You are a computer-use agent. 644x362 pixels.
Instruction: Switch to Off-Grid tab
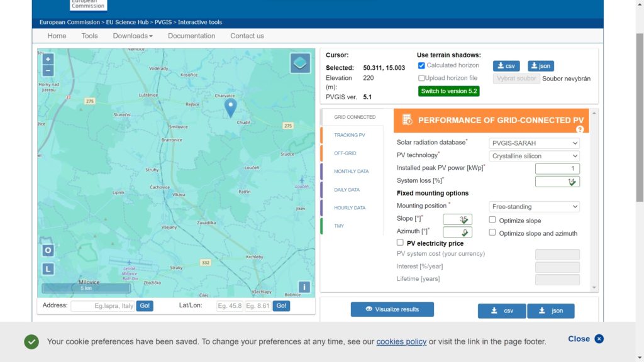(345, 153)
